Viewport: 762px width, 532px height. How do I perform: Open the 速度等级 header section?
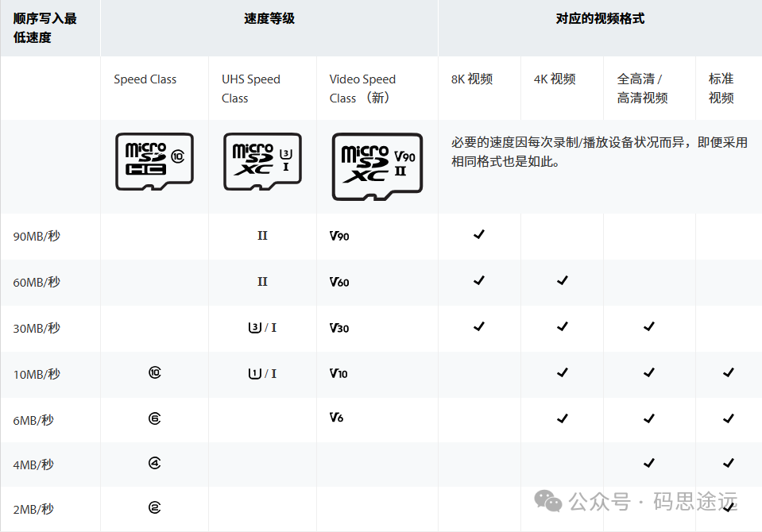coord(268,17)
